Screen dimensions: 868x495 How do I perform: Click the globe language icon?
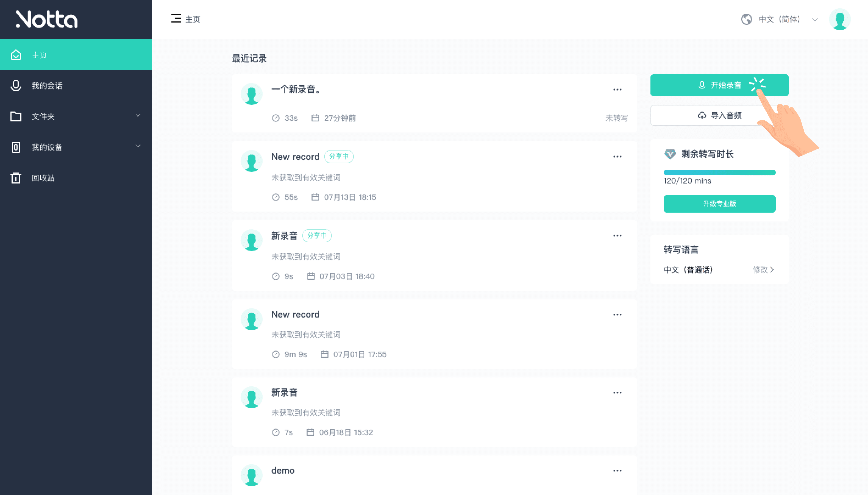[747, 20]
